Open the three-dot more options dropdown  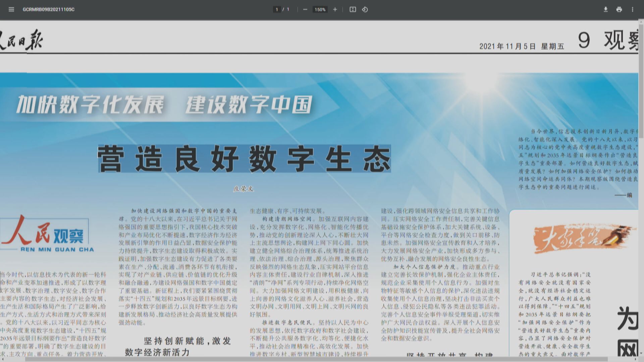[x=632, y=9]
